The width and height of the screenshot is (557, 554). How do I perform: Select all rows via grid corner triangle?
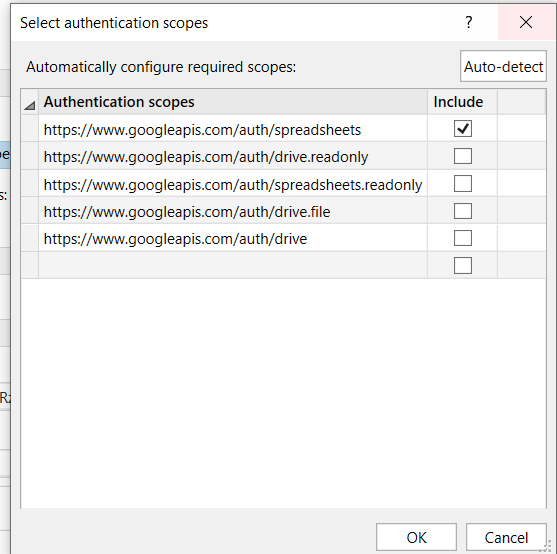click(x=29, y=103)
